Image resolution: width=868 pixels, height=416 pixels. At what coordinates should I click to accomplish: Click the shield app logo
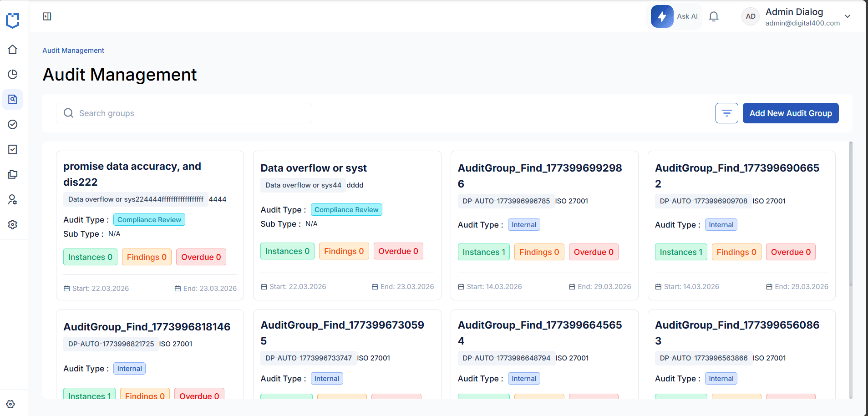click(x=13, y=20)
